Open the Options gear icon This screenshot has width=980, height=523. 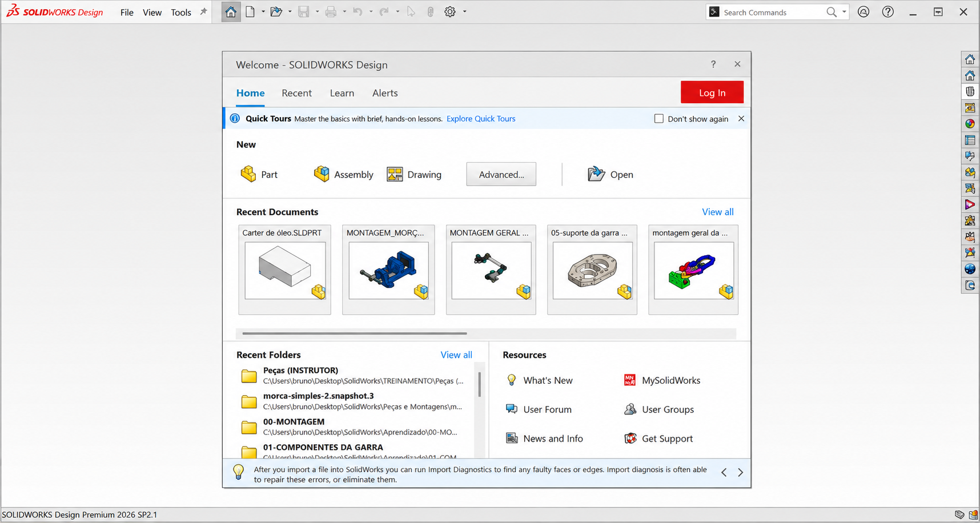[450, 12]
